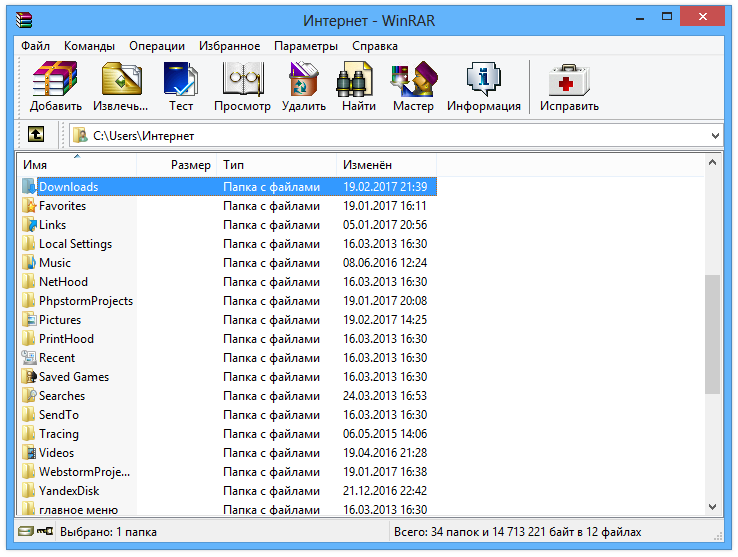Open the Справка menu
Screen dimensions: 738x557
375,46
